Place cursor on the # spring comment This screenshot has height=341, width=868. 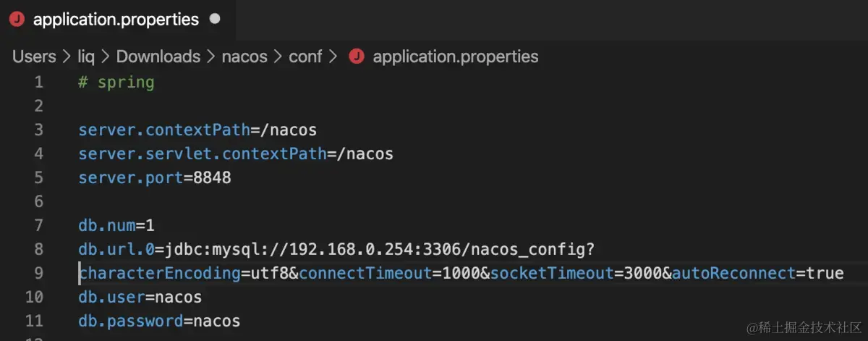(x=116, y=83)
